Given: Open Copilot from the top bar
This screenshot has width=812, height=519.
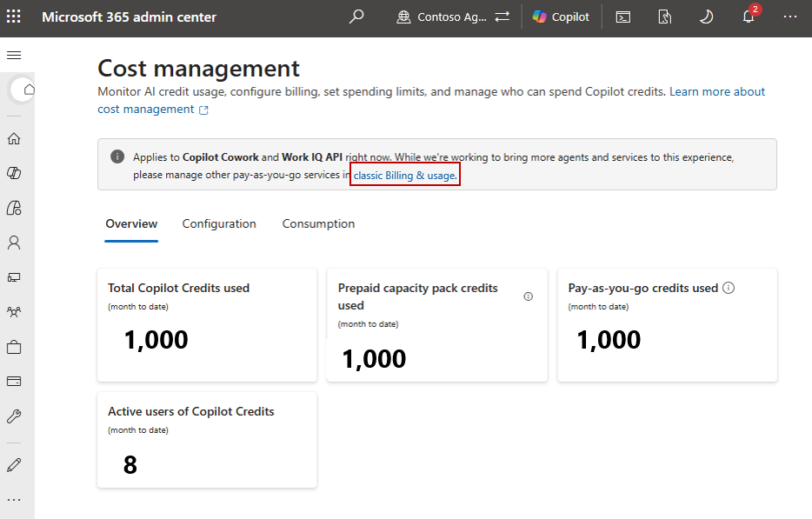Looking at the screenshot, I should [x=561, y=17].
